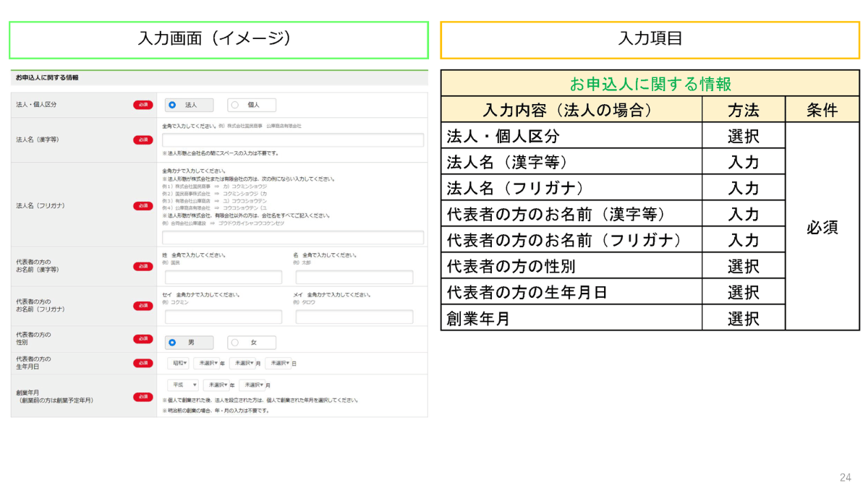868x488 pixels.
Task: Select the 法人 radio option
Action: [189, 105]
